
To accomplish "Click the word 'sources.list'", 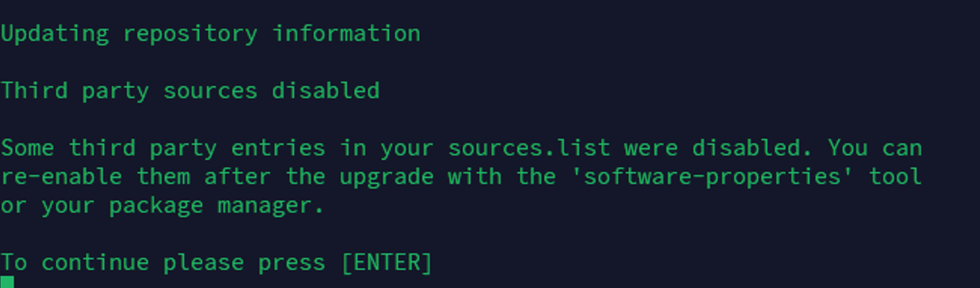I will click(529, 148).
